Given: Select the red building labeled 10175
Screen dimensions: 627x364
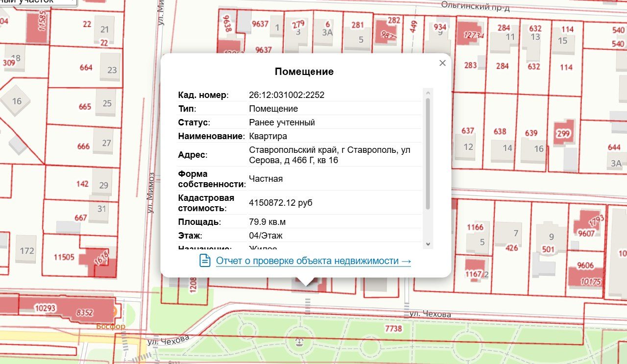Looking at the screenshot, I should 590,282.
